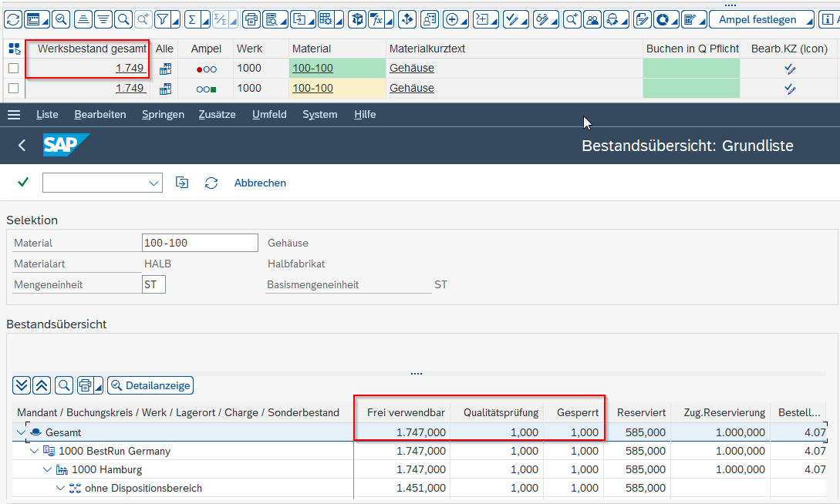This screenshot has width=840, height=504.
Task: Collapse the 1000 Hamburg tree node
Action: point(48,469)
